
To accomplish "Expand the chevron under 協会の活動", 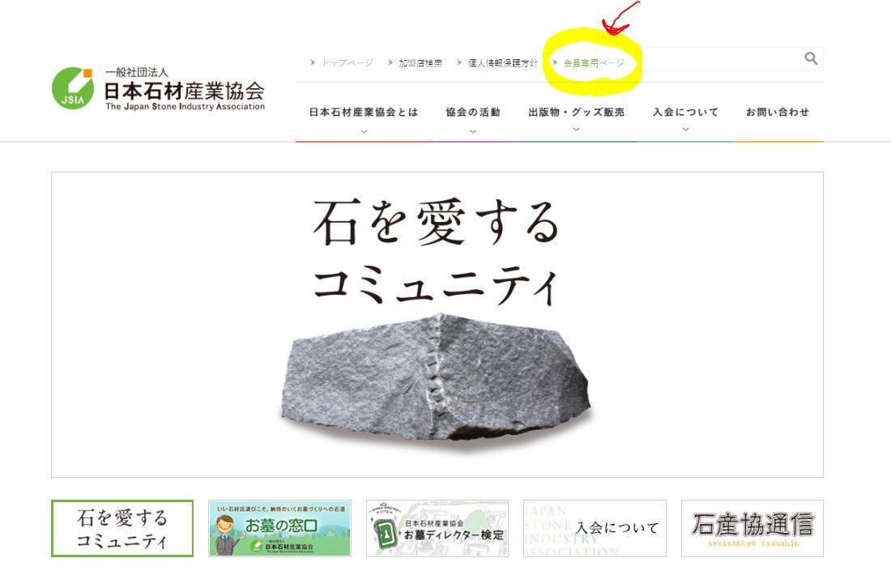I will point(473,131).
